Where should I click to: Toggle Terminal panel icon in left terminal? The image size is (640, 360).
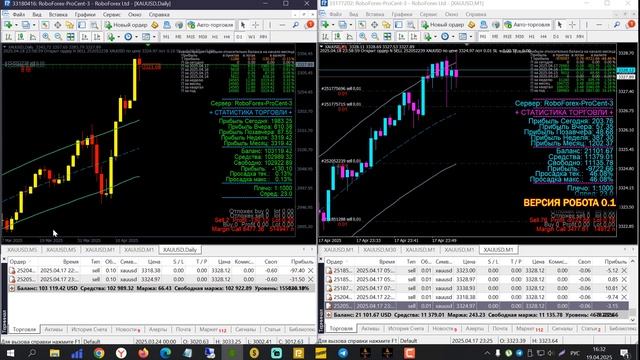pyautogui.click(x=82, y=25)
